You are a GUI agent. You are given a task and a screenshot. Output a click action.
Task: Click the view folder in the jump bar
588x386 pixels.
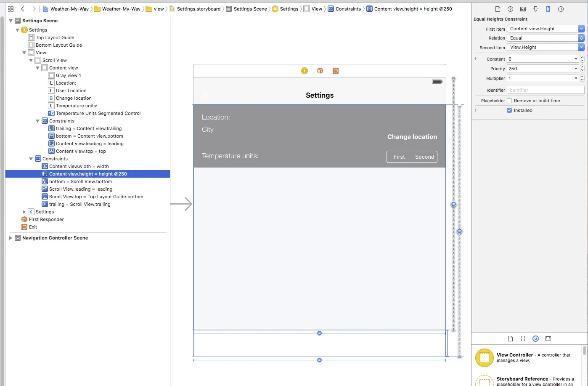pyautogui.click(x=155, y=9)
